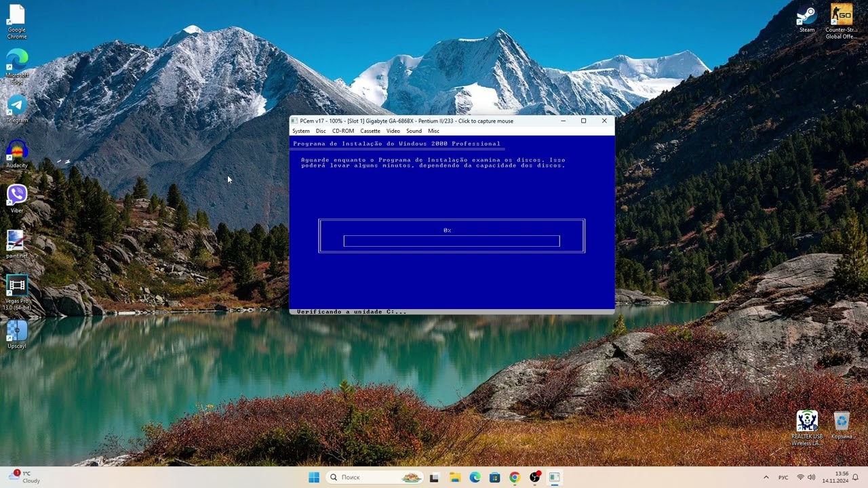Open the Video menu in PCem
The image size is (868, 488).
tap(393, 131)
